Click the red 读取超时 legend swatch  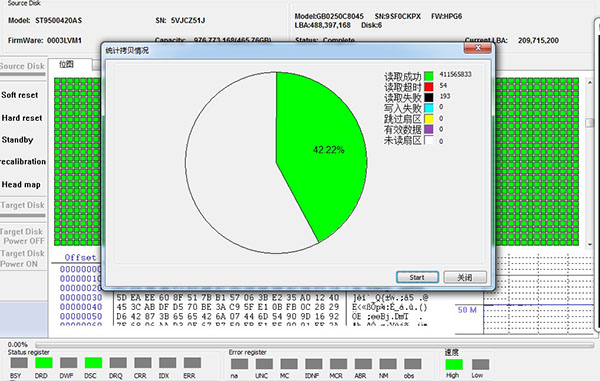429,87
